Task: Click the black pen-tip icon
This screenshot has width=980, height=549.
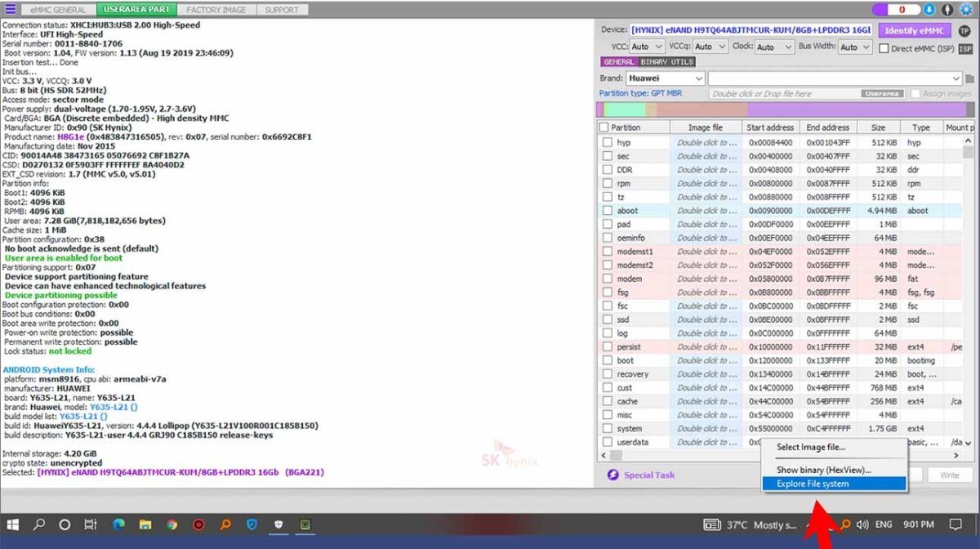Action: [947, 10]
